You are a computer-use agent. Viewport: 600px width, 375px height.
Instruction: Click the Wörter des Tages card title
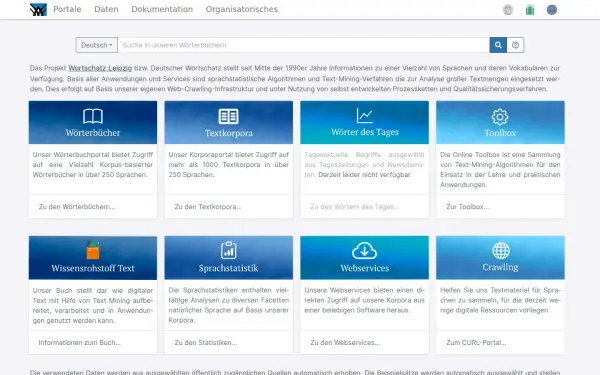click(365, 132)
